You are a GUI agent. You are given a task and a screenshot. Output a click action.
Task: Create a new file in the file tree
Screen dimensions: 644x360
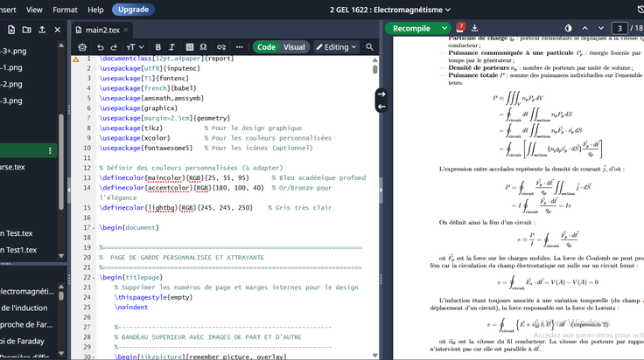[x=11, y=30]
